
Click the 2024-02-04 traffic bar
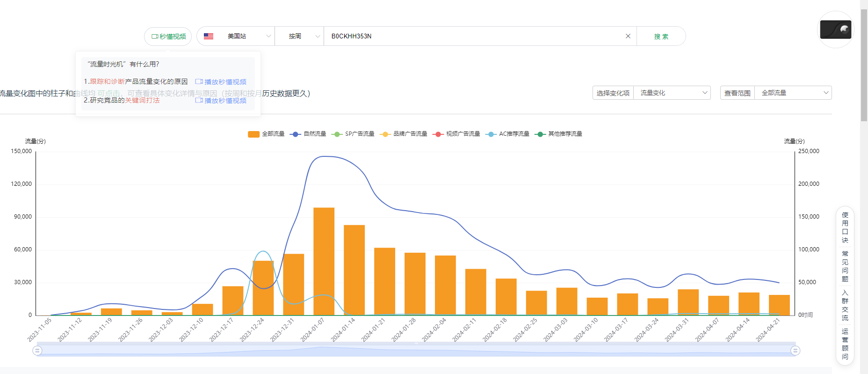445,285
